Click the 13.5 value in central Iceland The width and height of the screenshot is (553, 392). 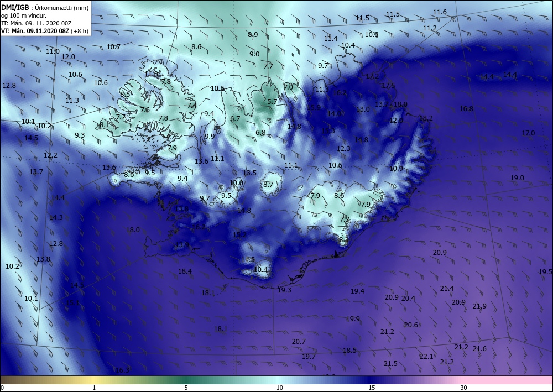pos(249,173)
